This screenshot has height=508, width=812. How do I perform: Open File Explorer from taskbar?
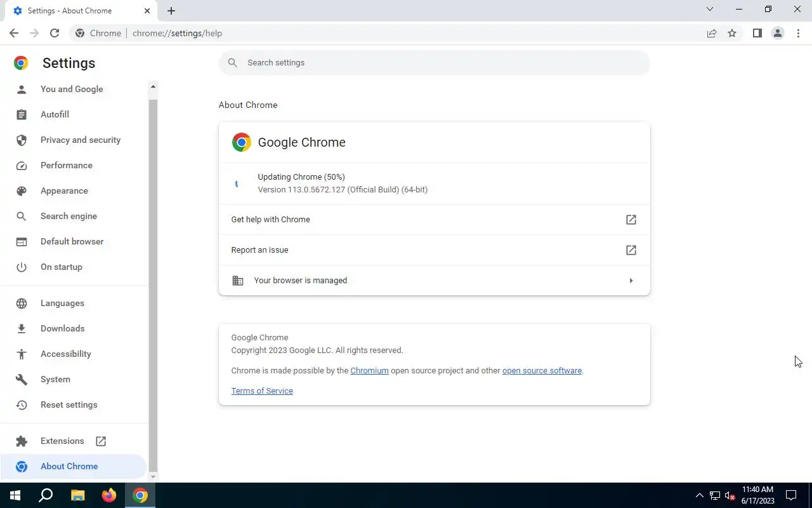tap(77, 495)
